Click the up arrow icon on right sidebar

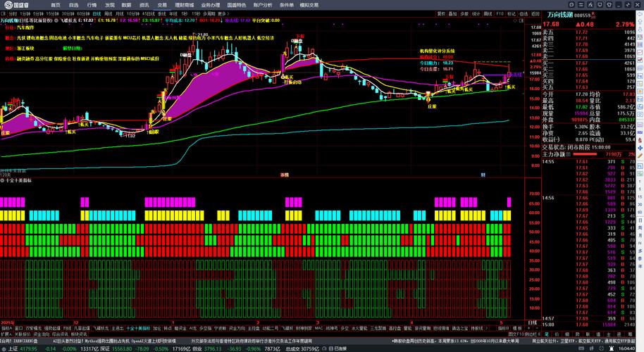click(x=640, y=22)
